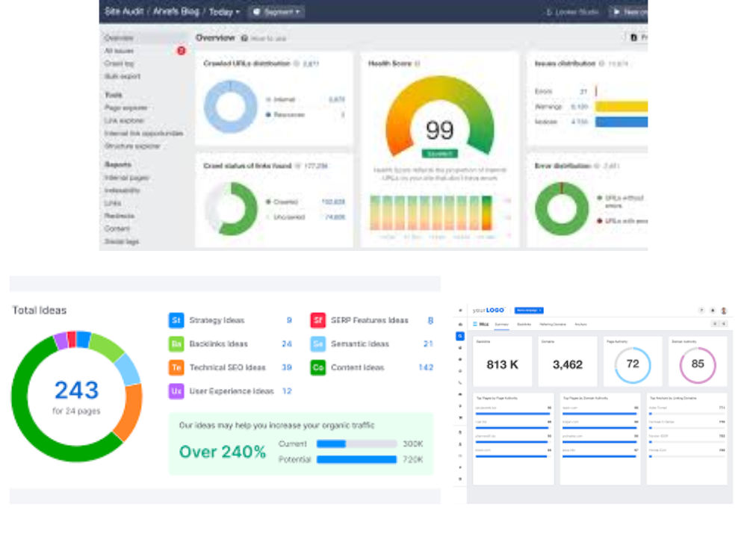Switch to the Summary tab

click(502, 324)
